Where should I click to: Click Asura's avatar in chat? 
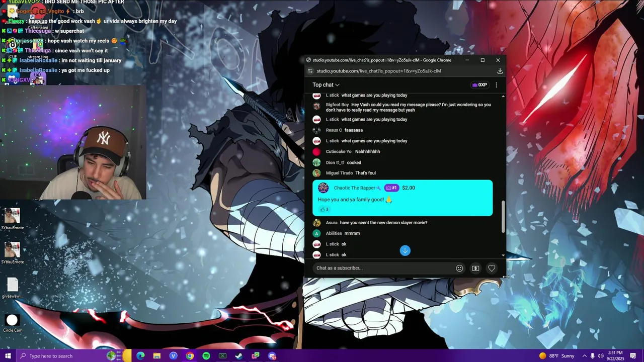tap(316, 223)
